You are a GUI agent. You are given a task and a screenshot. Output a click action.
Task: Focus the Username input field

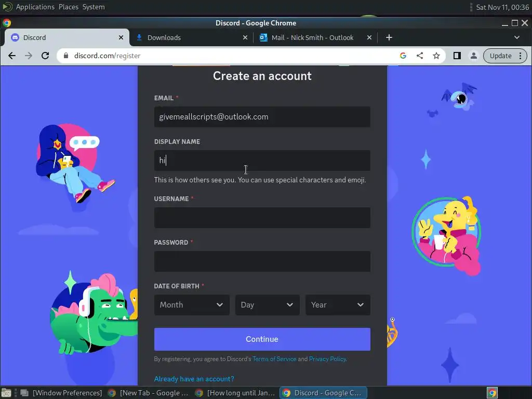[x=262, y=218]
